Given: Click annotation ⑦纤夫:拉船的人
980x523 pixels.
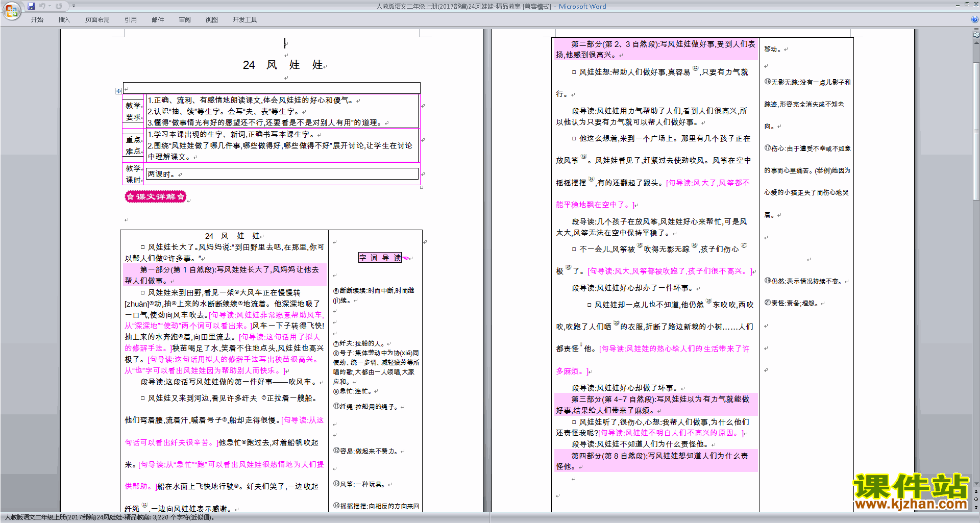Looking at the screenshot, I should coord(359,343).
